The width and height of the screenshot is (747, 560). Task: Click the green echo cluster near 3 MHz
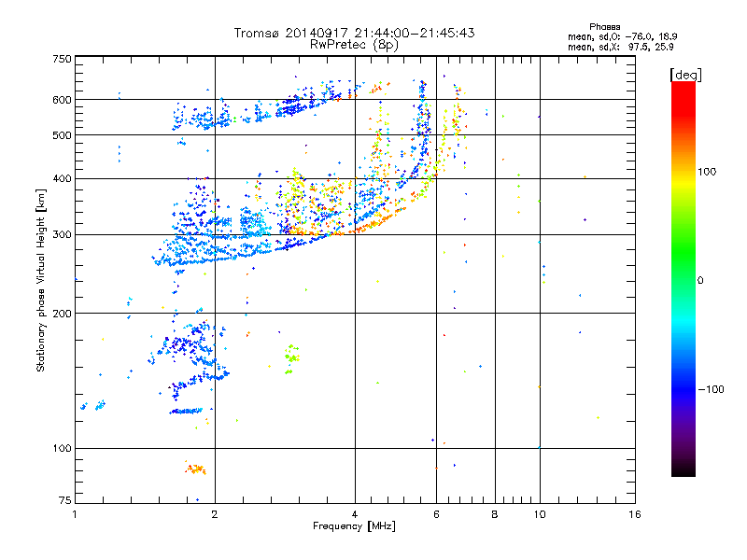click(291, 358)
